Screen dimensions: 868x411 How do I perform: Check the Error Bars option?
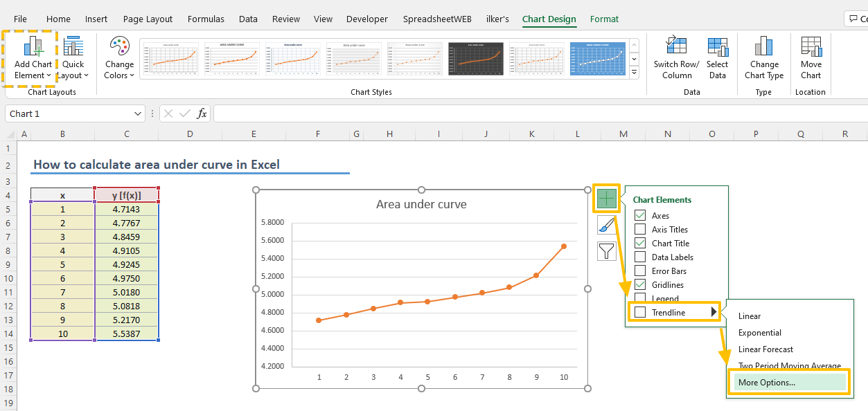pyautogui.click(x=639, y=271)
